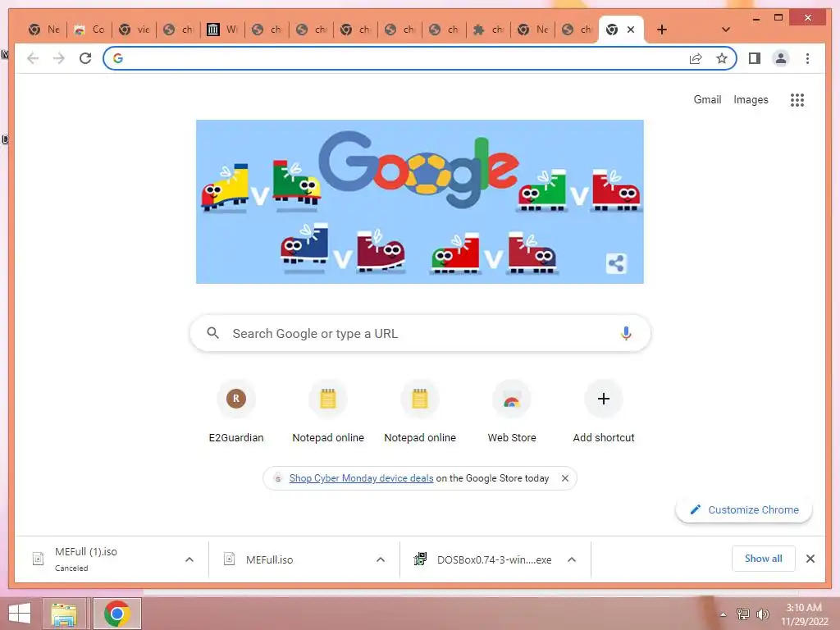Viewport: 840px width, 630px height.
Task: Open the Google apps grid
Action: [797, 99]
